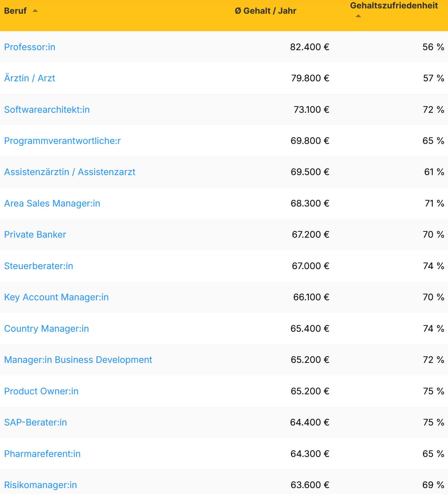
Task: Select salary value 63.600 €
Action: [310, 485]
